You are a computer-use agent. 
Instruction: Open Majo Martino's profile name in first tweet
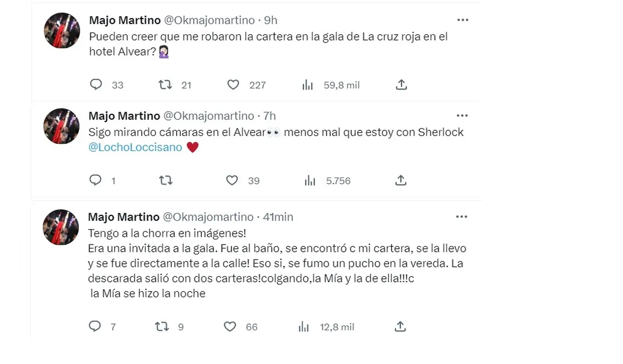coord(125,20)
